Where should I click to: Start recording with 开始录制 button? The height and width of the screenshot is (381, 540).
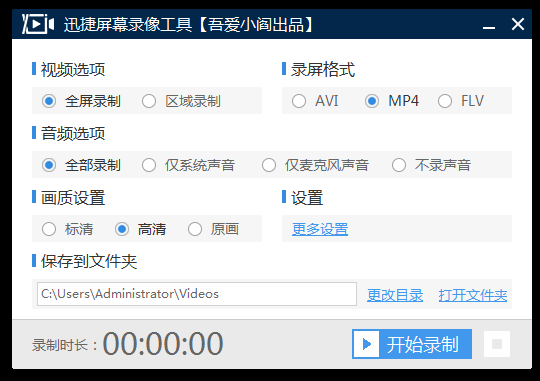coord(412,344)
